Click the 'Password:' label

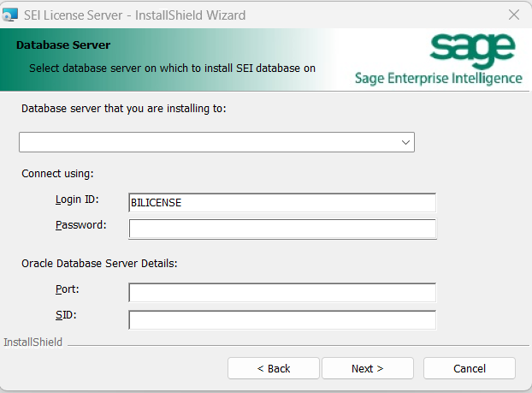click(80, 225)
